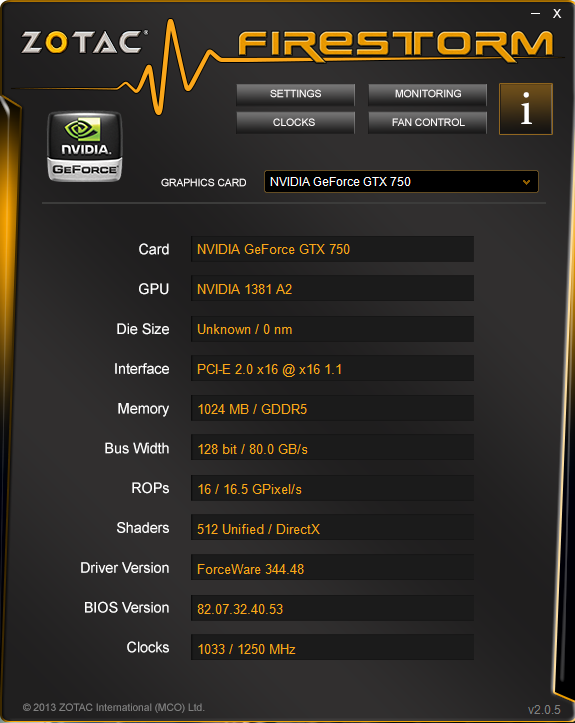Viewport: 575px width, 723px height.
Task: Click the Card name value field
Action: tap(332, 249)
